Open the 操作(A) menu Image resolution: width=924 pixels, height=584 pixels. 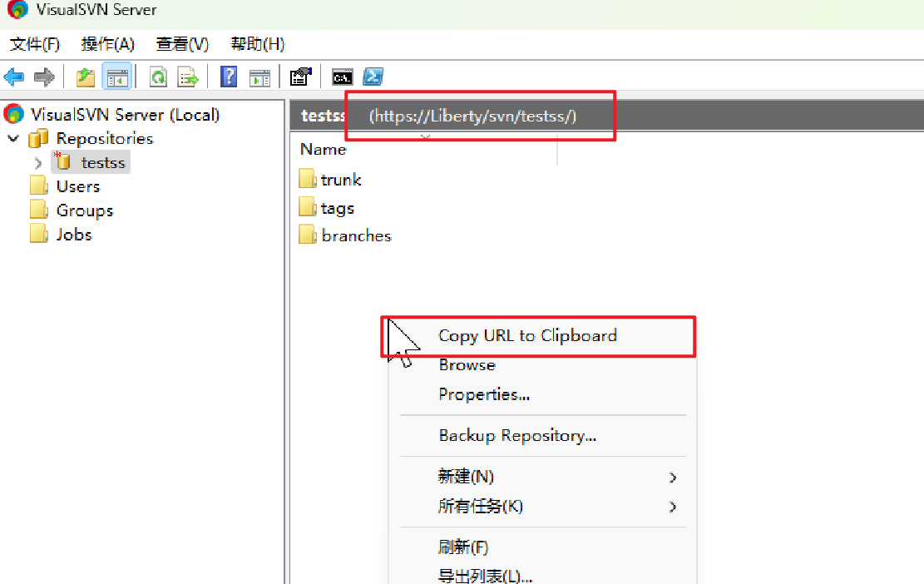(107, 44)
